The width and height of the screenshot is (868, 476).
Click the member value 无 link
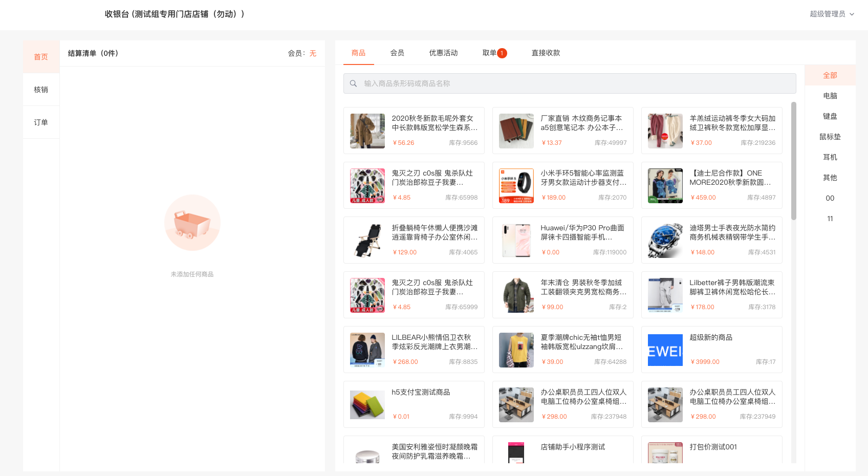click(x=313, y=53)
